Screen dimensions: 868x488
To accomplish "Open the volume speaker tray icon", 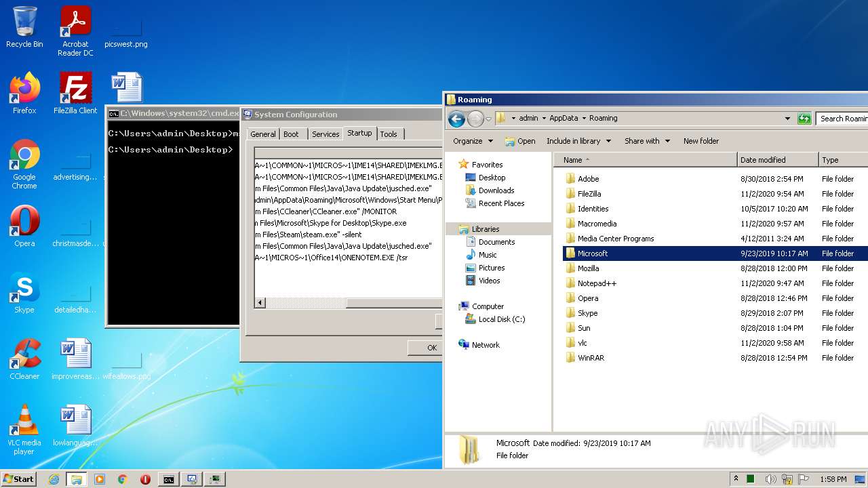I will click(771, 479).
